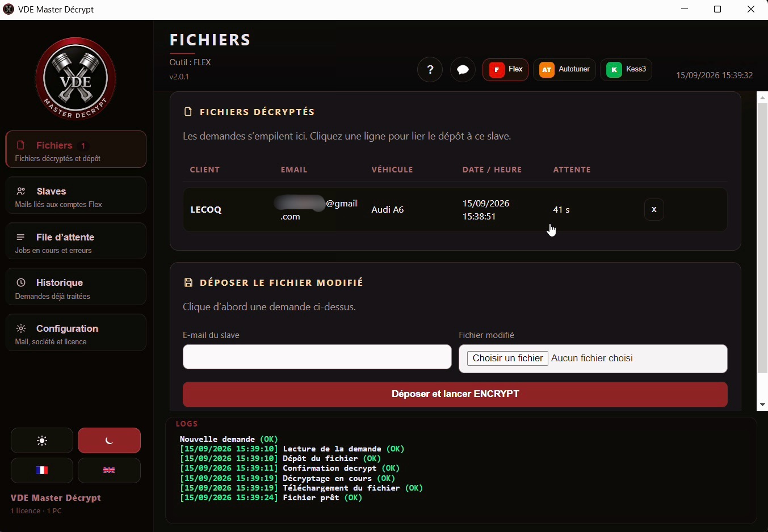The width and height of the screenshot is (768, 532).
Task: Open the chat bubble icon
Action: (463, 70)
